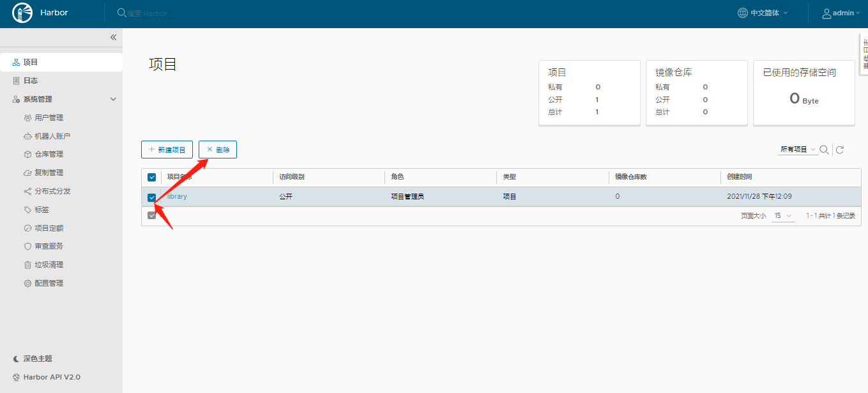
Task: Sort by 创建时间 column header
Action: [x=740, y=177]
